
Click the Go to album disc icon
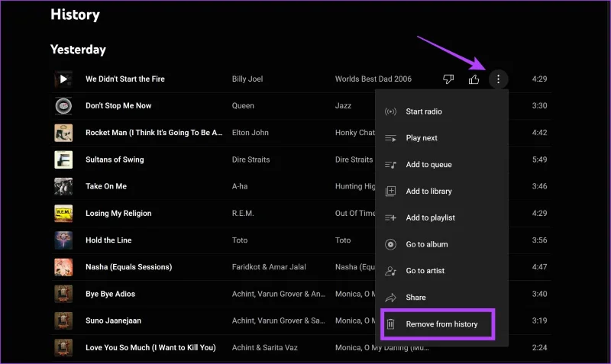pyautogui.click(x=390, y=244)
